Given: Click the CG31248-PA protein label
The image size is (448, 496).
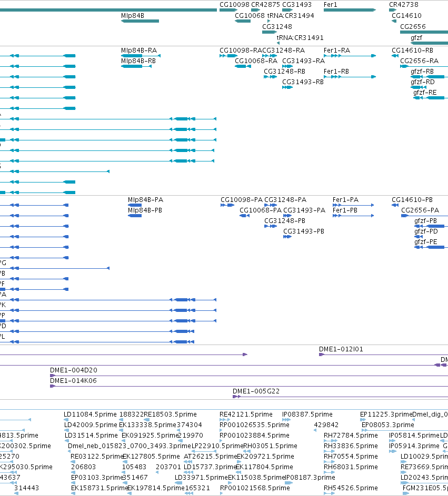Looking at the screenshot, I should click(285, 199).
